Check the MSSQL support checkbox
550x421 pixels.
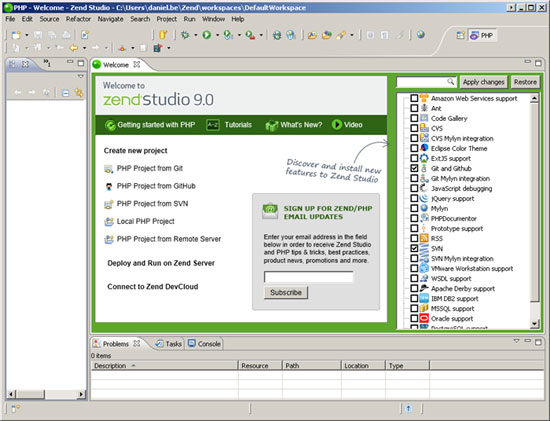tap(414, 308)
